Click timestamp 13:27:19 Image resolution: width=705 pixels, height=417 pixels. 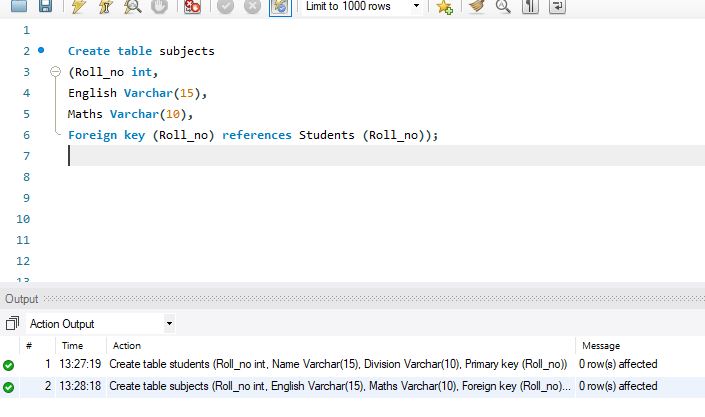[80, 364]
